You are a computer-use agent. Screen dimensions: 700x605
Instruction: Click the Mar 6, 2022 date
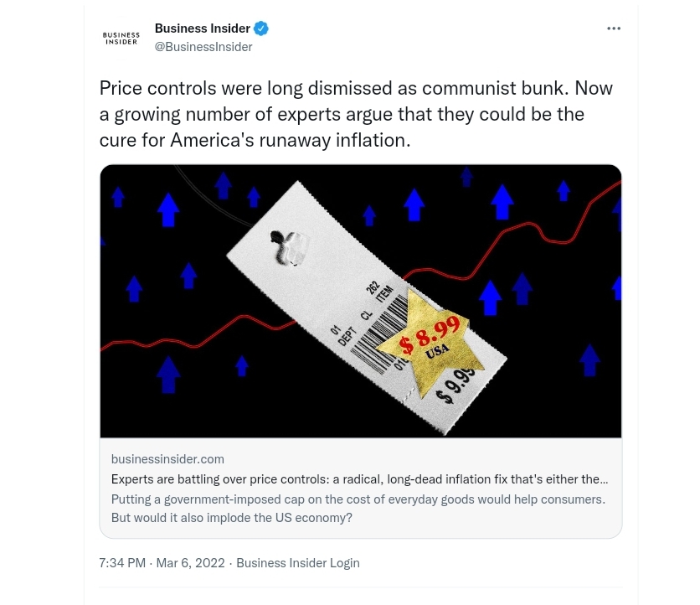[x=190, y=563]
